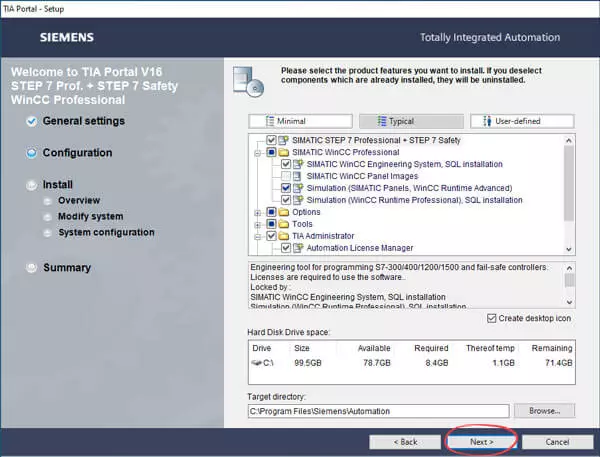Click the TIA Administrator folder icon
This screenshot has height=457, width=600.
[x=284, y=236]
